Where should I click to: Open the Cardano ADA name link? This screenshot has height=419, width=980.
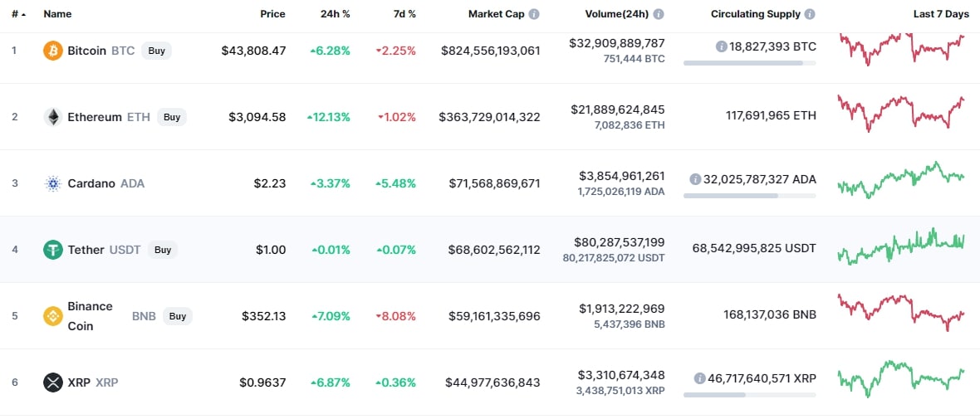[x=91, y=183]
